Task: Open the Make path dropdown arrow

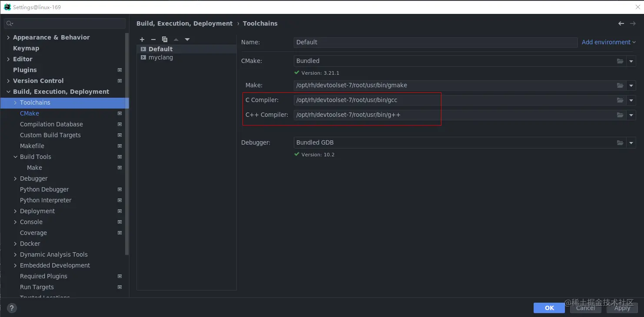Action: pos(631,86)
